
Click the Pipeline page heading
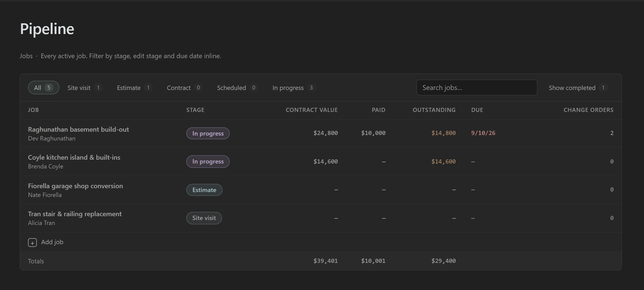click(47, 29)
